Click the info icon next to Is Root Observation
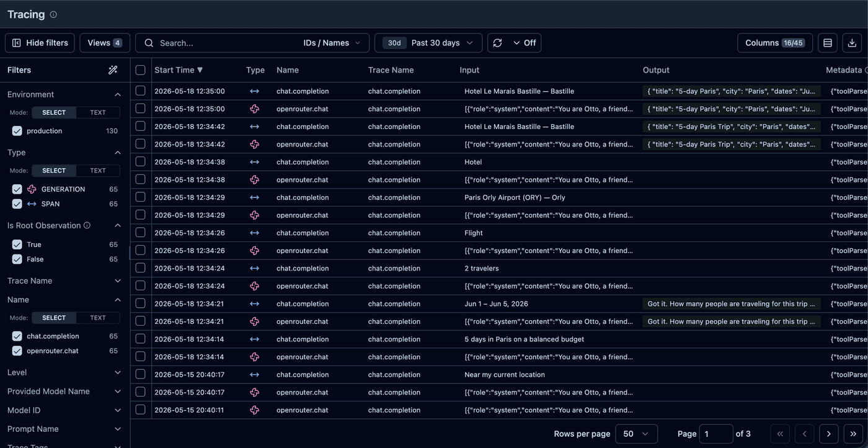 (x=87, y=225)
